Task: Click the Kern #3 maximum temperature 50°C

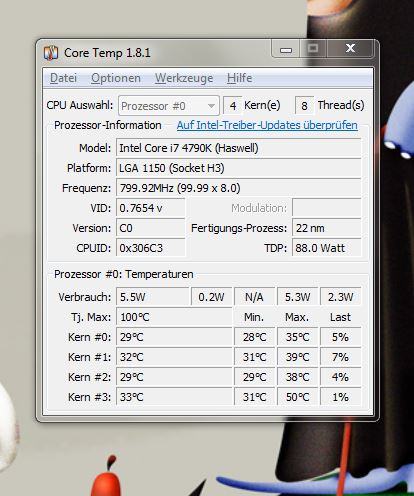Action: pyautogui.click(x=298, y=397)
